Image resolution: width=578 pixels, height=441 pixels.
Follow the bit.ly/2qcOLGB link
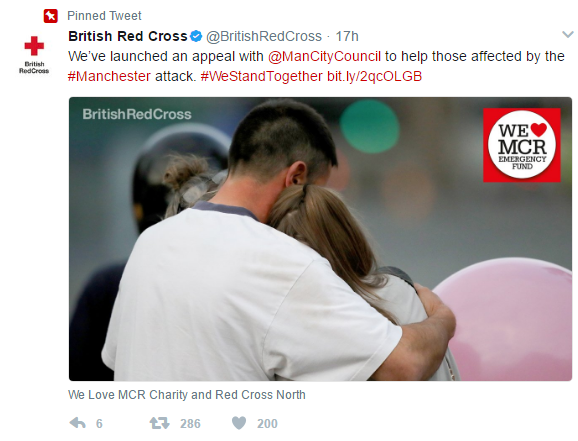tap(374, 76)
